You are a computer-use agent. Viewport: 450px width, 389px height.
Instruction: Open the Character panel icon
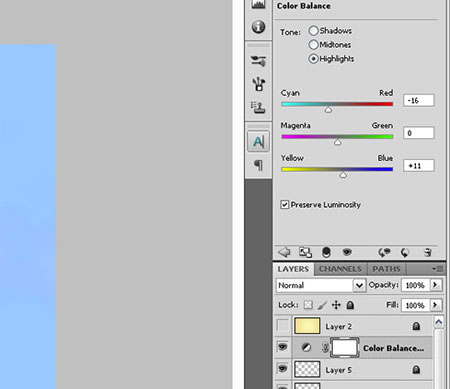(x=258, y=142)
